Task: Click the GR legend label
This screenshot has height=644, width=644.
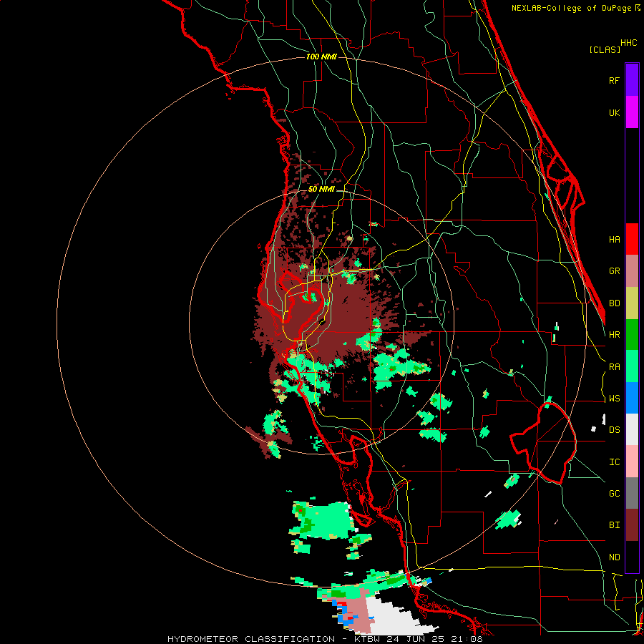Action: [x=614, y=271]
